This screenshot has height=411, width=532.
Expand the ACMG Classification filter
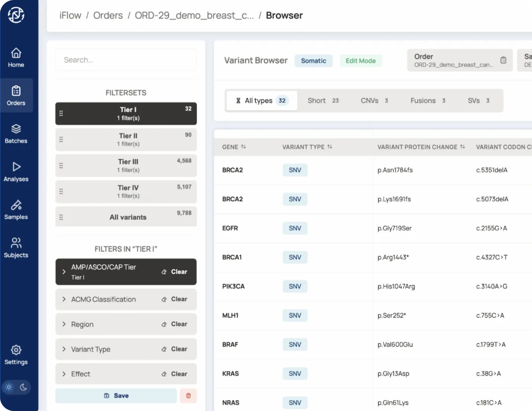pos(64,299)
